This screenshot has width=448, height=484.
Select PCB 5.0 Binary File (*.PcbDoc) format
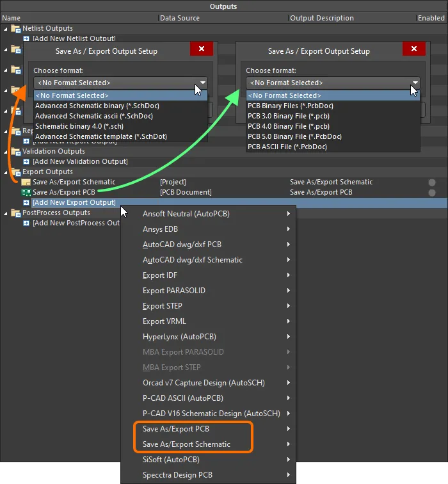click(333, 136)
